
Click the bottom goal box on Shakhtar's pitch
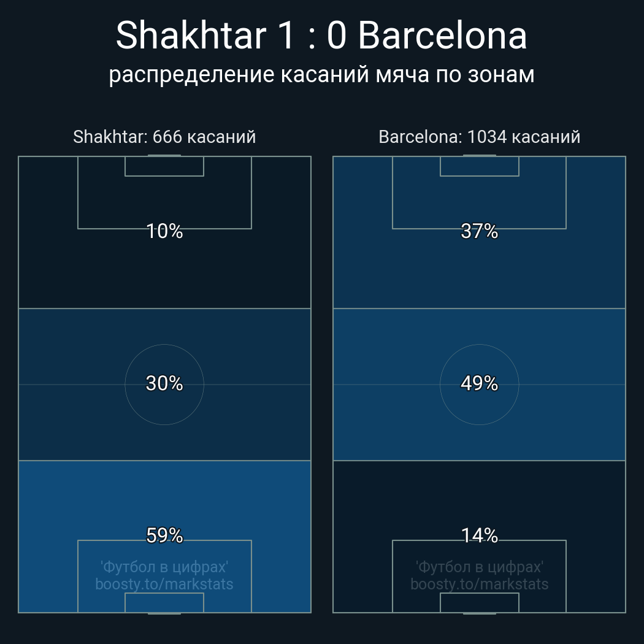[164, 603]
